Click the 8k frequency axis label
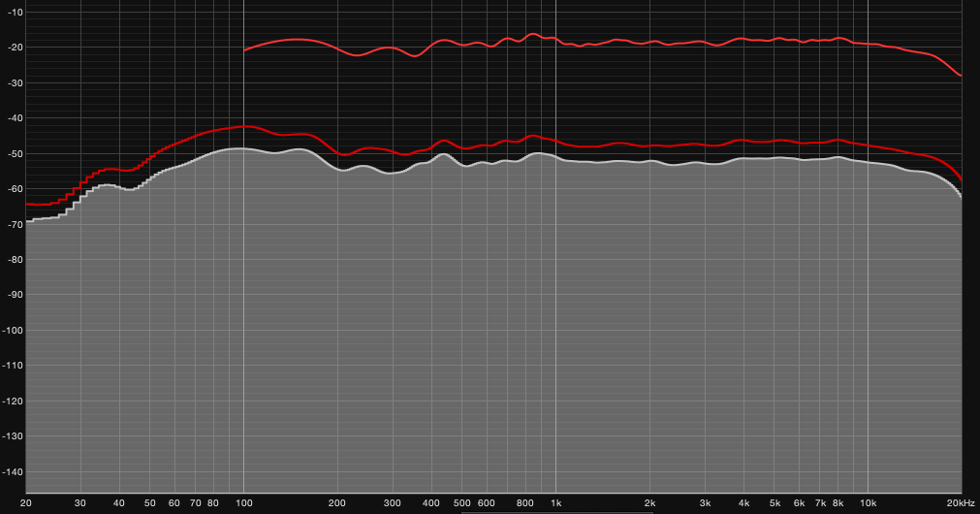980x514 pixels. tap(838, 502)
